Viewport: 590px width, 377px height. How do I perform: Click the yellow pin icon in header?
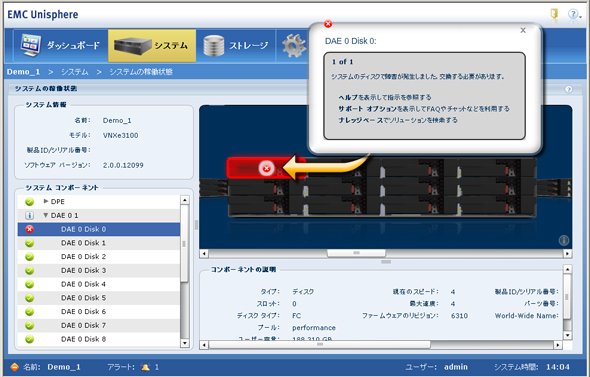coord(554,14)
